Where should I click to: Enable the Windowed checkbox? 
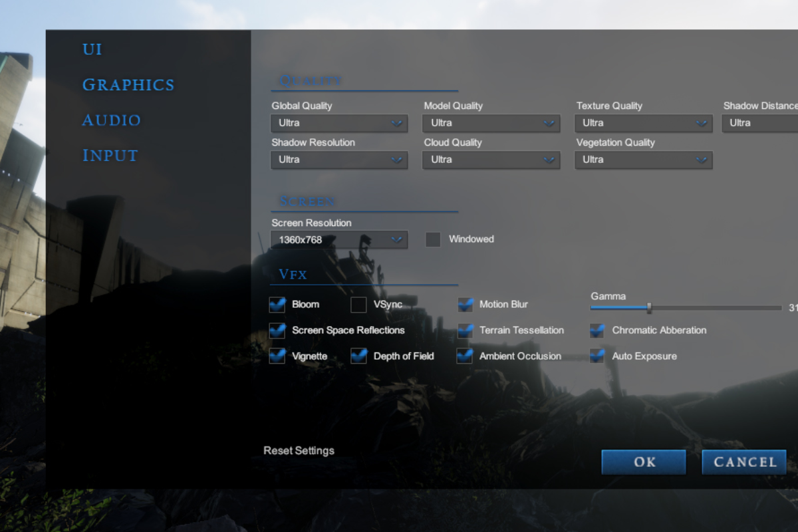click(433, 239)
